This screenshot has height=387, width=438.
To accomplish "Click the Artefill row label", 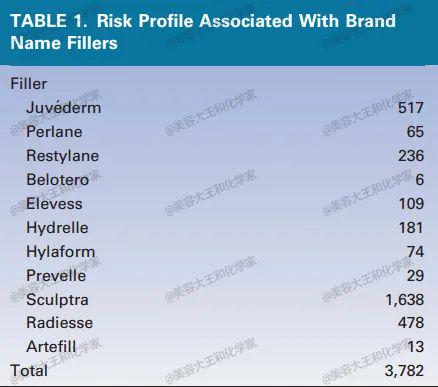I will (51, 347).
